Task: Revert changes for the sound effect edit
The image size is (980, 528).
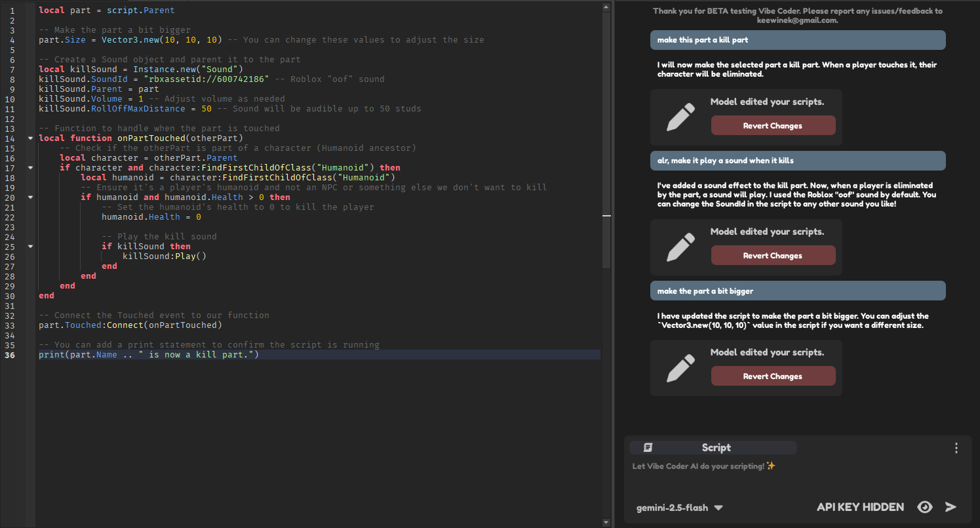Action: [x=773, y=256]
